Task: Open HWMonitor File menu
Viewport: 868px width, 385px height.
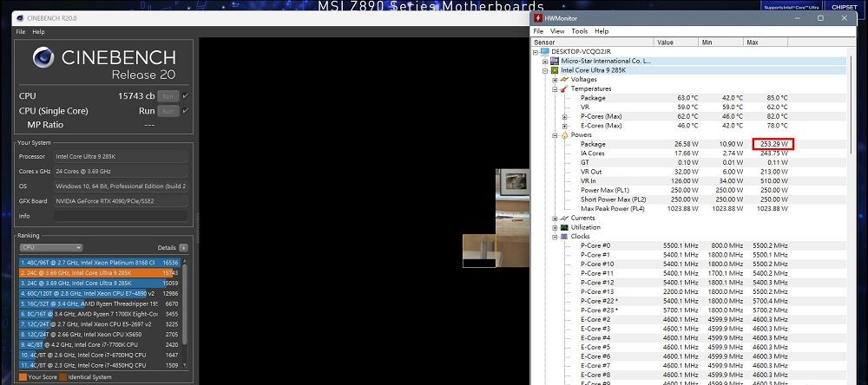Action: (538, 31)
